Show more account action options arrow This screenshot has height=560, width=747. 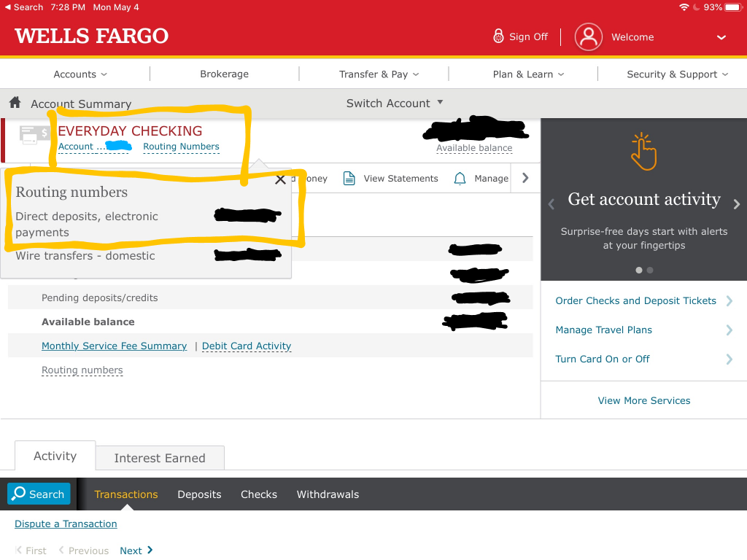[525, 178]
